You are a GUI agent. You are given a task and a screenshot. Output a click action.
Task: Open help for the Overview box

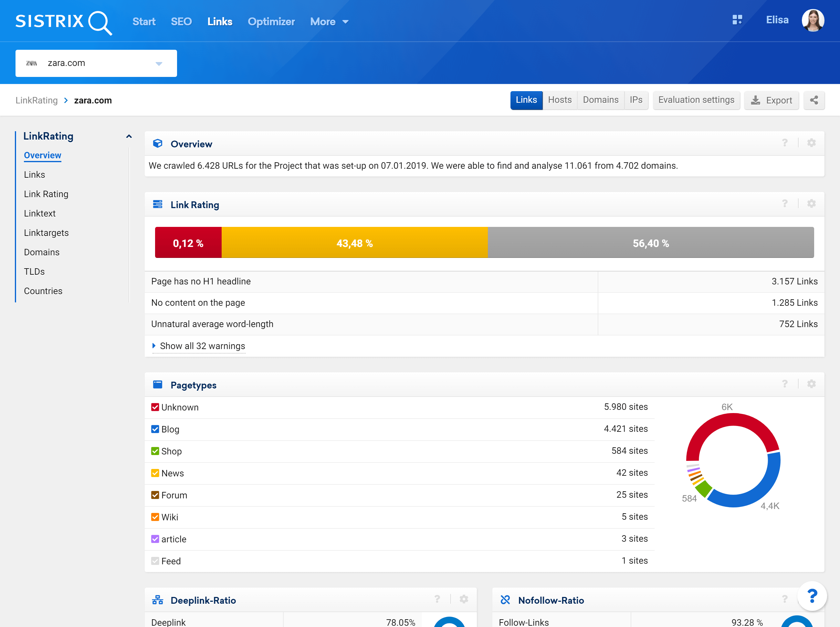(785, 143)
